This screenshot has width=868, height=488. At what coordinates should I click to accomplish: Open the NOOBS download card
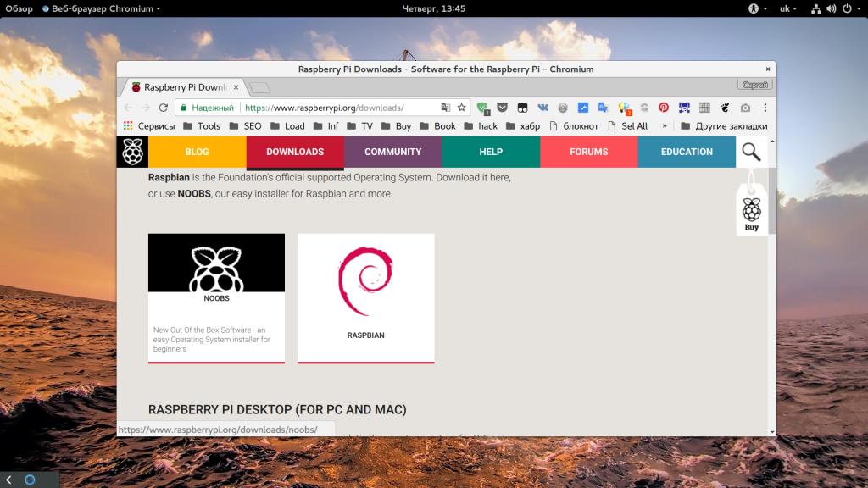(x=216, y=298)
